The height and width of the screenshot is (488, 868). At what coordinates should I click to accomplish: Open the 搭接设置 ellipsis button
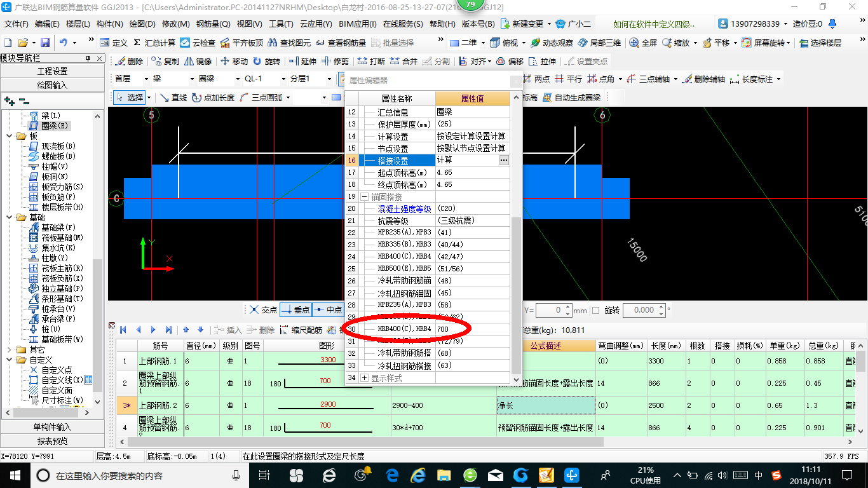click(504, 161)
